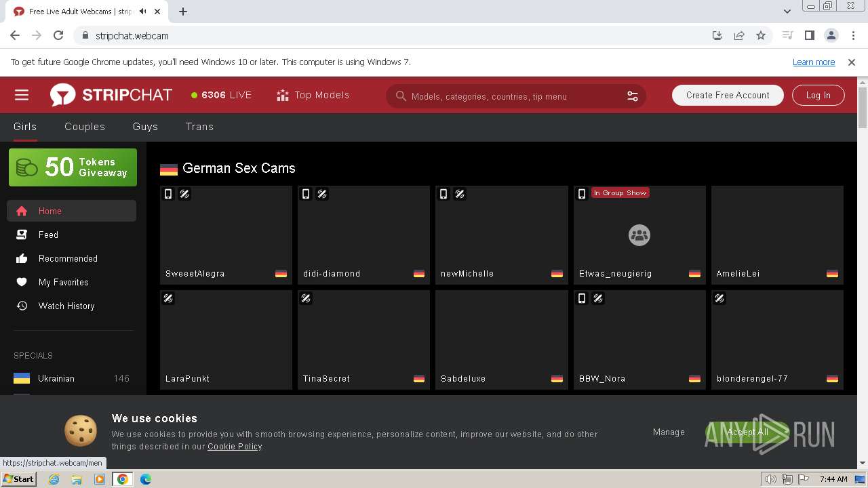Open didi-diamond cam thumbnail
Screen dimensions: 868x488
click(363, 235)
